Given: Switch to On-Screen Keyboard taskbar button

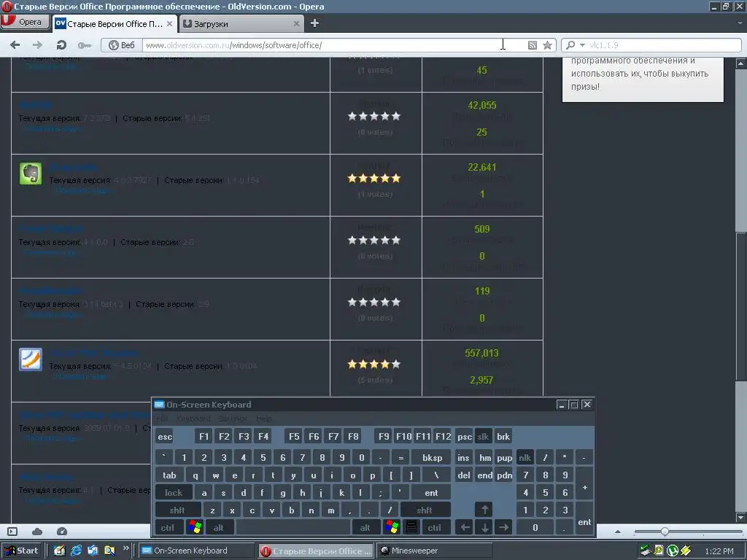Looking at the screenshot, I should [197, 551].
